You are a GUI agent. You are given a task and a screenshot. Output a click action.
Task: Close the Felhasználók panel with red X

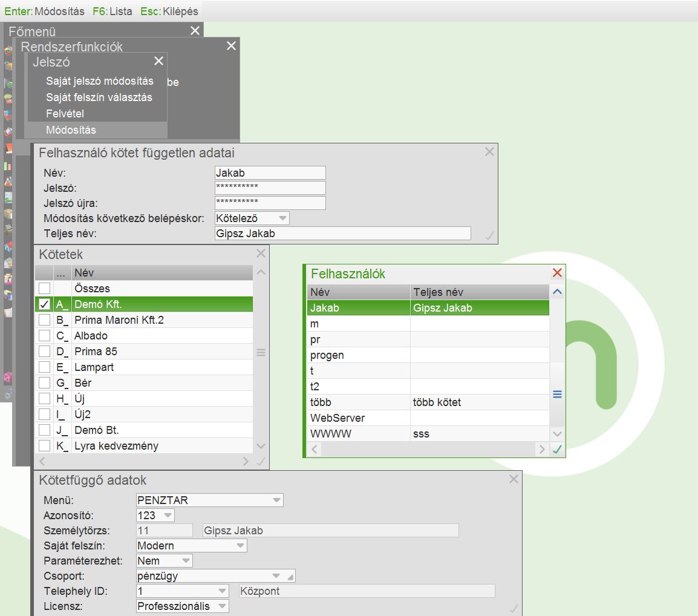[557, 273]
